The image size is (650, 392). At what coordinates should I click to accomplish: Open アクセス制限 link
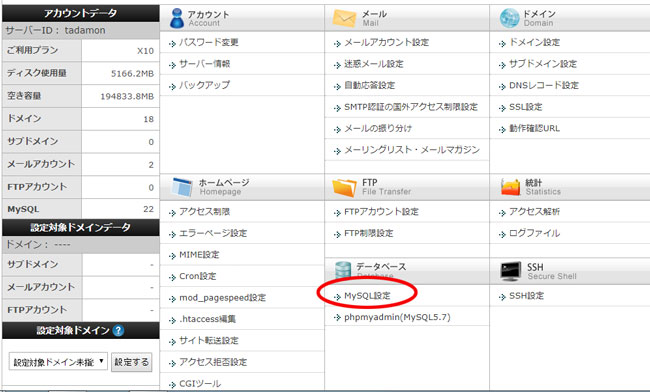click(204, 212)
